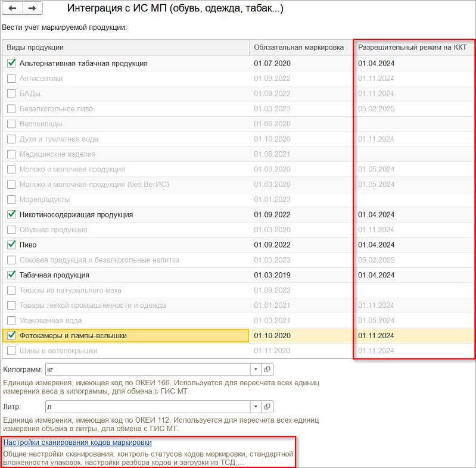Viewport: 476px width, 468px height.
Task: Click Обязательная маркировка column header
Action: click(301, 48)
